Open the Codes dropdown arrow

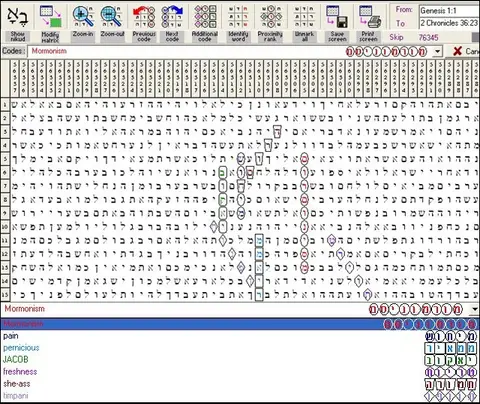[x=437, y=52]
